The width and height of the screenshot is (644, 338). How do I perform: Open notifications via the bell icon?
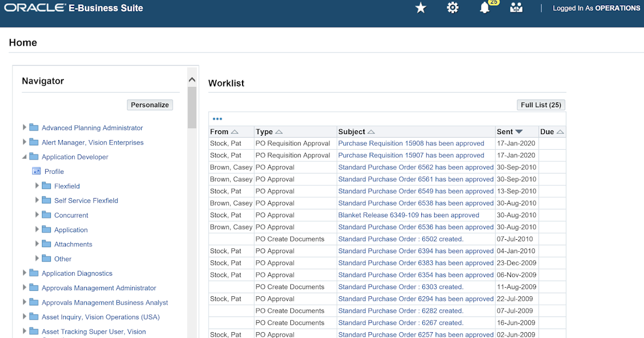point(484,8)
